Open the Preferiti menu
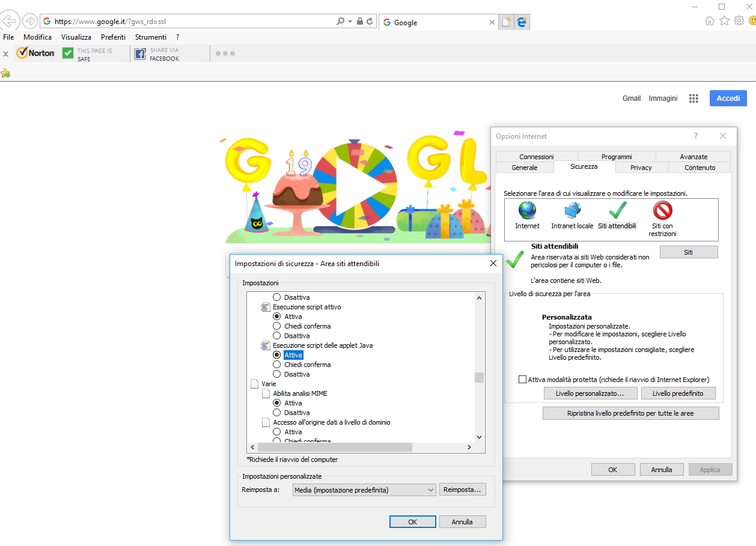The height and width of the screenshot is (546, 756). 114,37
